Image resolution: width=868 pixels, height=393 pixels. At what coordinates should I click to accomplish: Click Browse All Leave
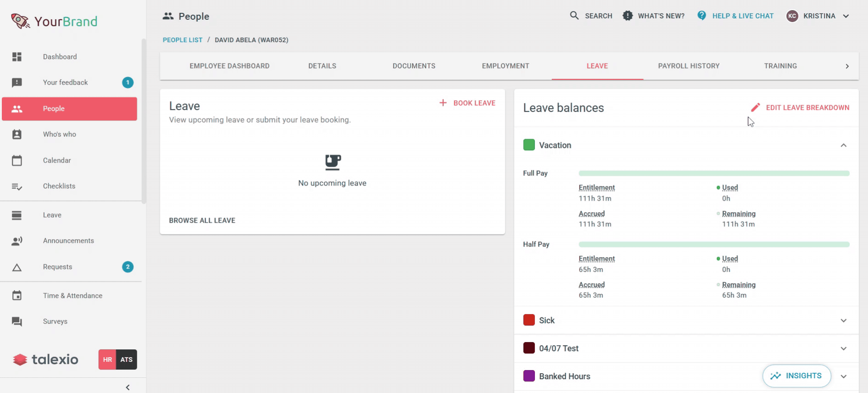pyautogui.click(x=202, y=220)
